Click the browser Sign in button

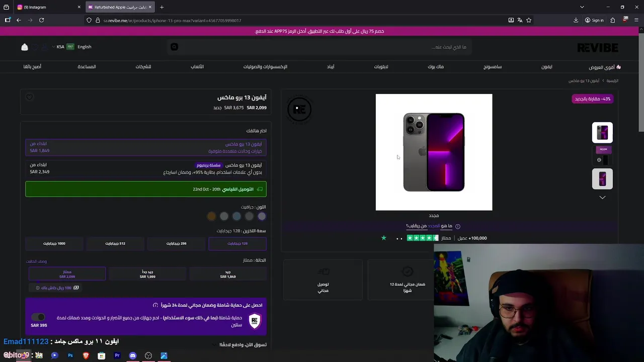click(594, 20)
